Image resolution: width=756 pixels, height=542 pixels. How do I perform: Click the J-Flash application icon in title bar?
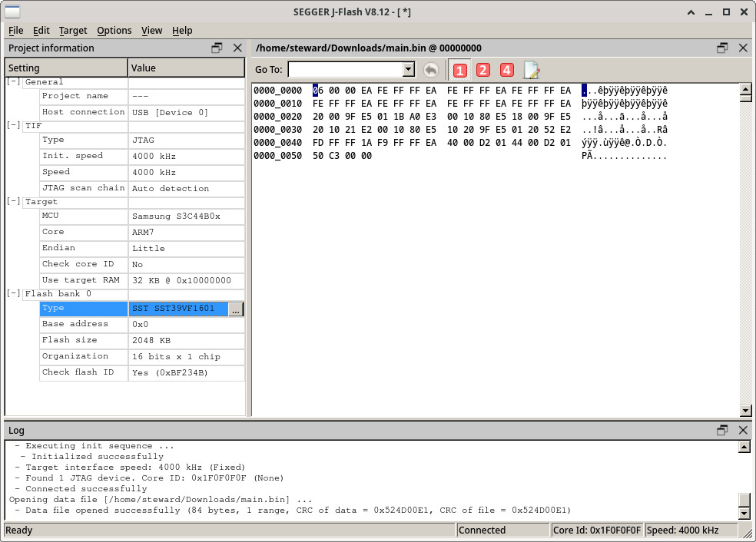tap(12, 12)
